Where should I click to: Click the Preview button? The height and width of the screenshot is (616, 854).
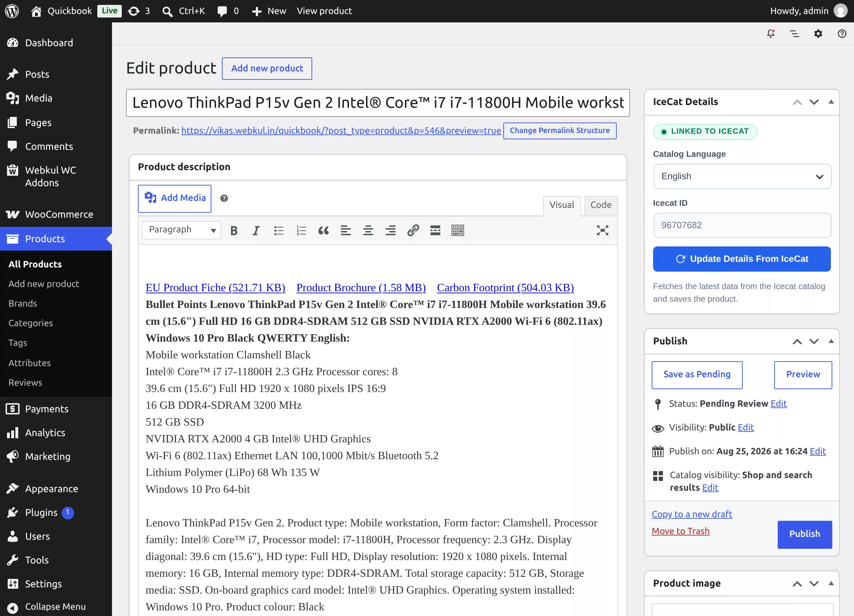(803, 374)
